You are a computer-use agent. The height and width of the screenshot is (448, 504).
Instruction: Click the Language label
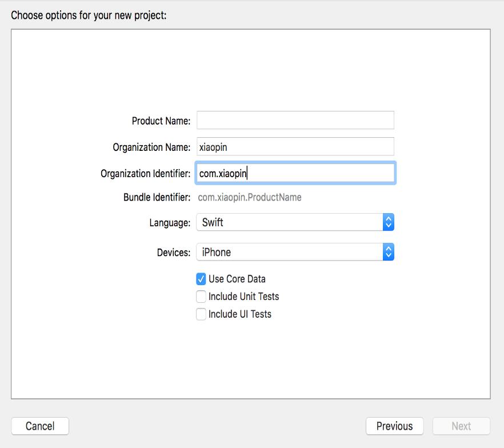(170, 223)
